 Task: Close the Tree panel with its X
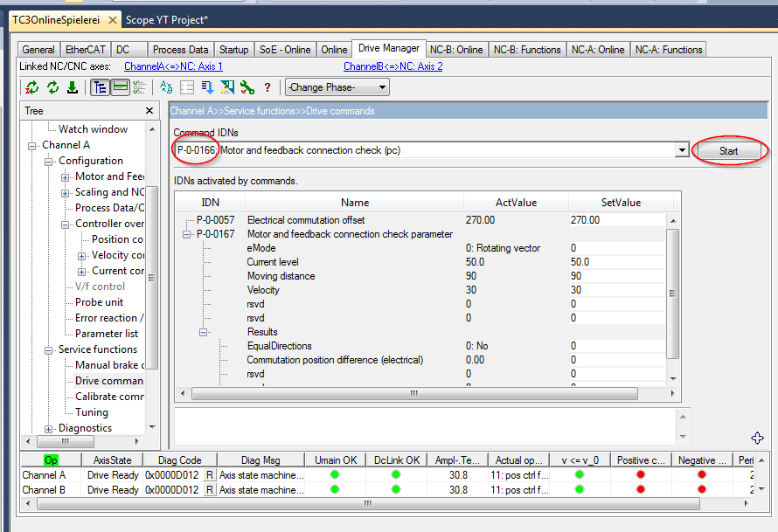coord(149,111)
